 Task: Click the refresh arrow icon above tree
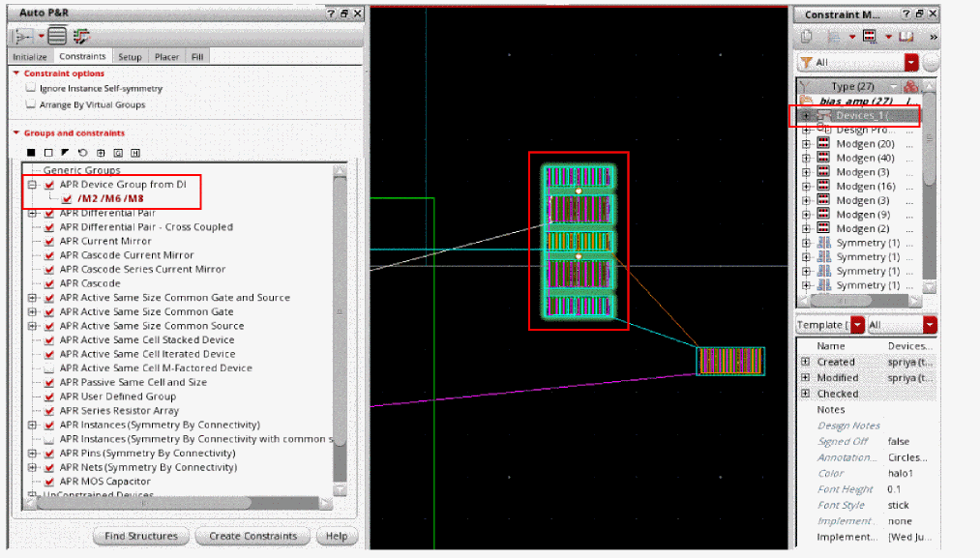(x=82, y=153)
